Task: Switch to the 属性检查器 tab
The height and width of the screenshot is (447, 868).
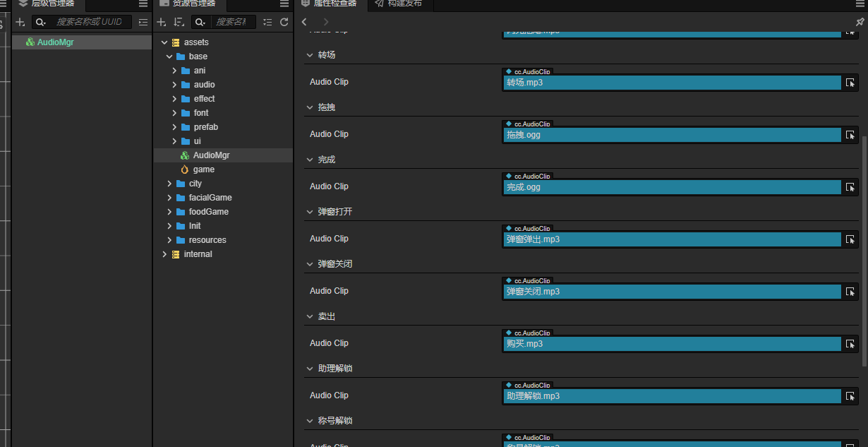Action: click(330, 4)
